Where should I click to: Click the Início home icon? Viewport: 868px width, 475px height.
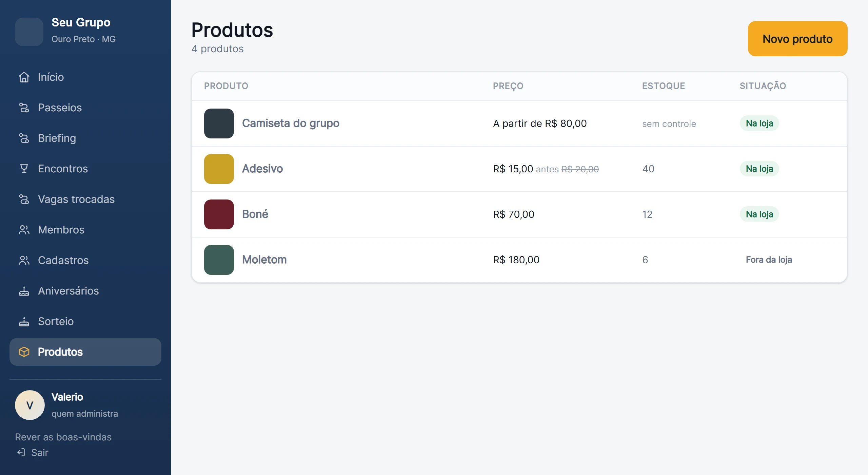pos(24,77)
